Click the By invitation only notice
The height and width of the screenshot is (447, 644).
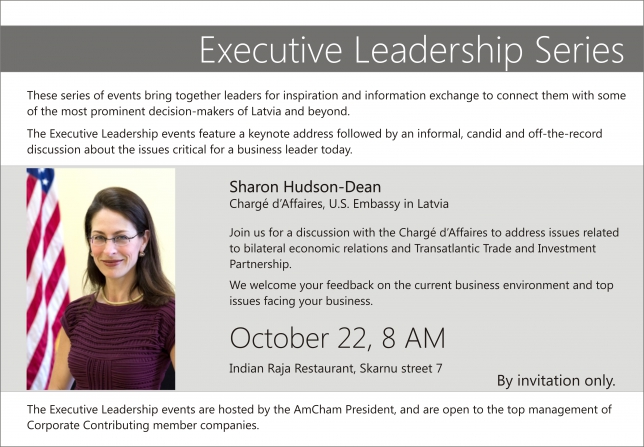(x=556, y=381)
